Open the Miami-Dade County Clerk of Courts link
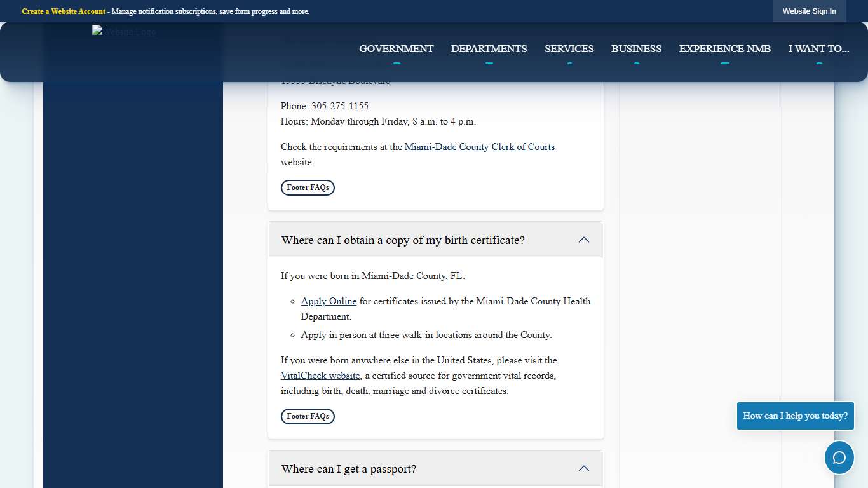868x488 pixels. [x=480, y=147]
